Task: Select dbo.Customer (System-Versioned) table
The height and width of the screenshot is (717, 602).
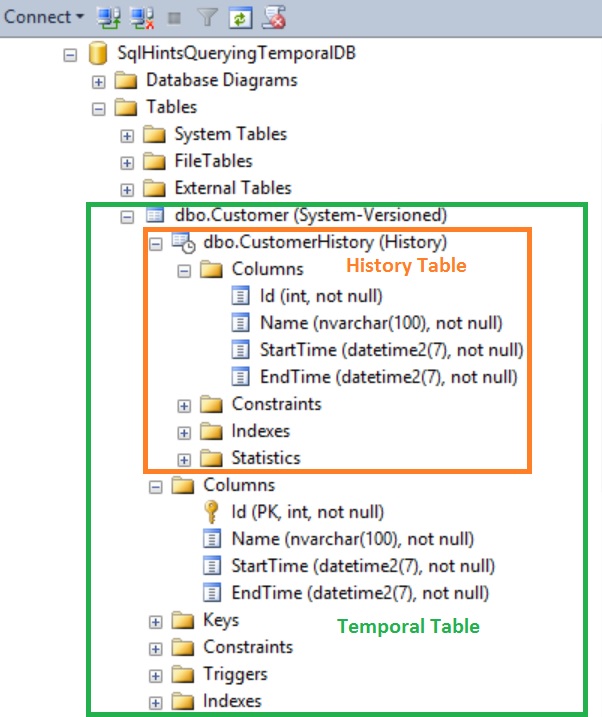Action: click(310, 215)
